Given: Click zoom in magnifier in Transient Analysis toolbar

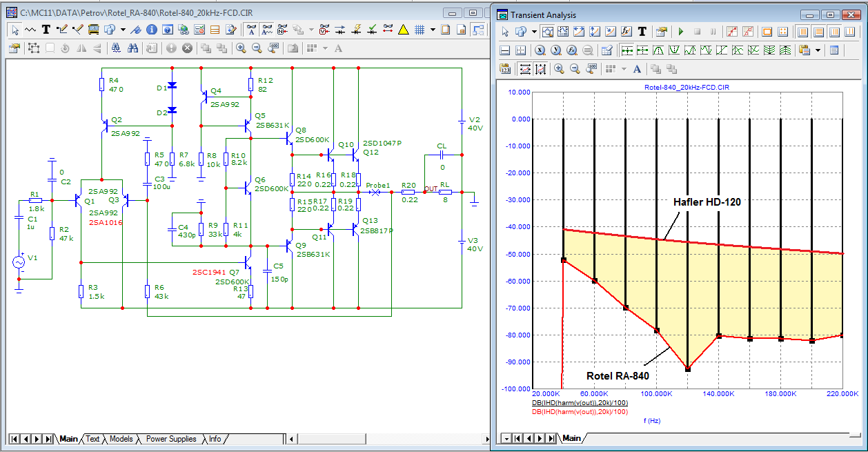Looking at the screenshot, I should coord(559,69).
